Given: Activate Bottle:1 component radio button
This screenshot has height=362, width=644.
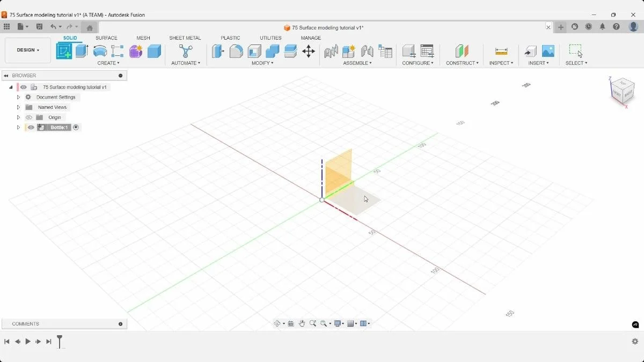Looking at the screenshot, I should click(x=76, y=128).
